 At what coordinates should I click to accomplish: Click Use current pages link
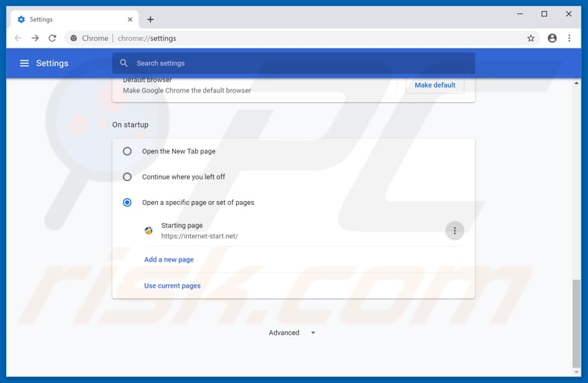pyautogui.click(x=173, y=285)
